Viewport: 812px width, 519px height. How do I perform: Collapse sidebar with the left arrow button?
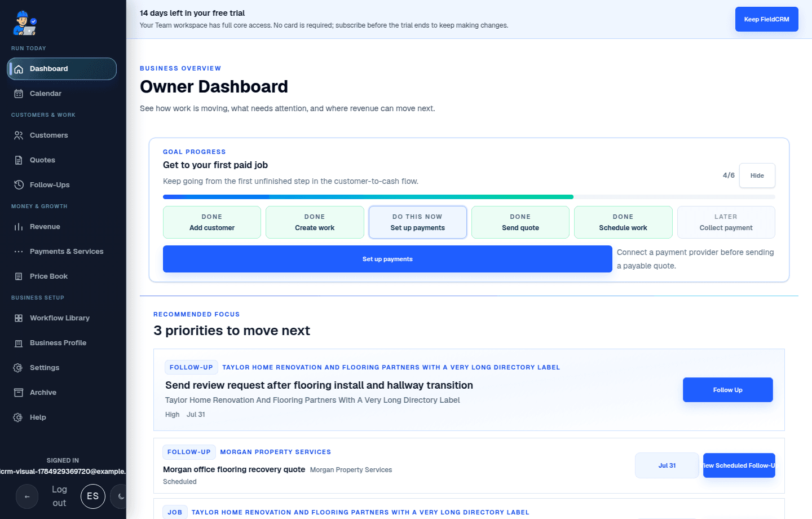coord(27,496)
